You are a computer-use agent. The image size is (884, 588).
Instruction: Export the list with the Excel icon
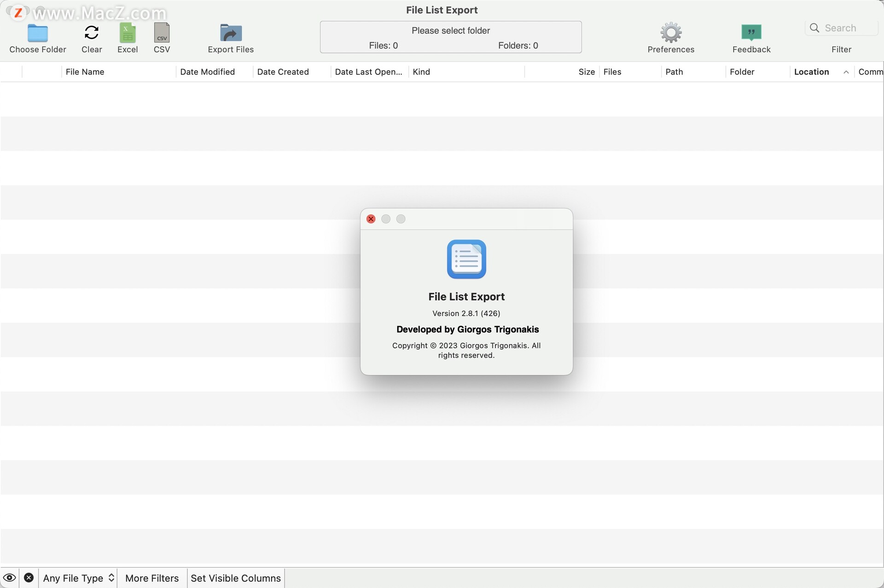pyautogui.click(x=128, y=33)
